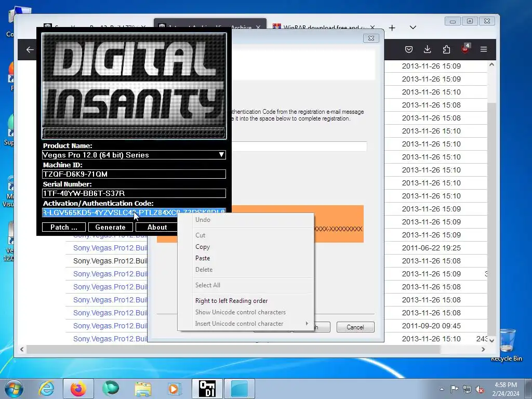The image size is (532, 399).
Task: Open Sony.Vegas.Pro12 link beside 2011-06-22 date
Action: [x=110, y=248]
